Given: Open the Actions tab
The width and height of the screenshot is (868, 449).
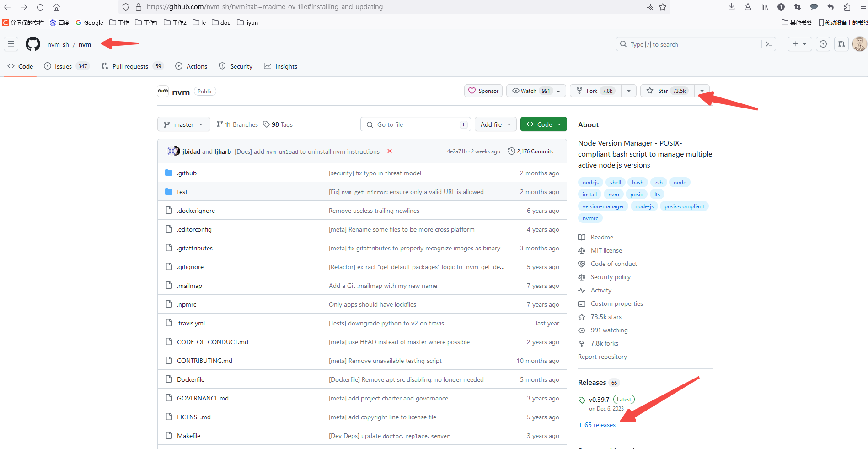Looking at the screenshot, I should (x=191, y=66).
